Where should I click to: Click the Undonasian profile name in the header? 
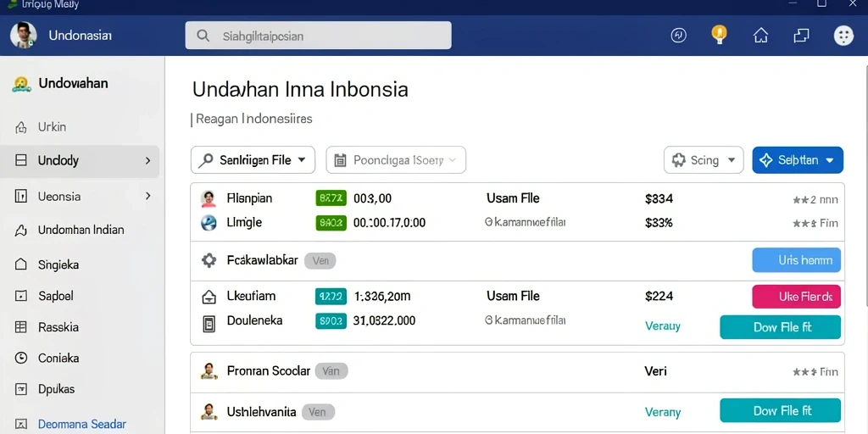[81, 36]
